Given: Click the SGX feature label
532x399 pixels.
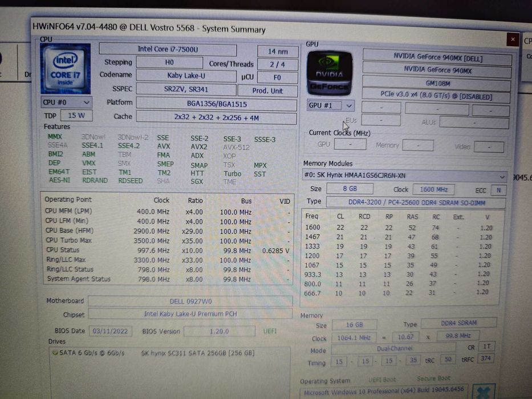Looking at the screenshot, I should (x=197, y=181).
